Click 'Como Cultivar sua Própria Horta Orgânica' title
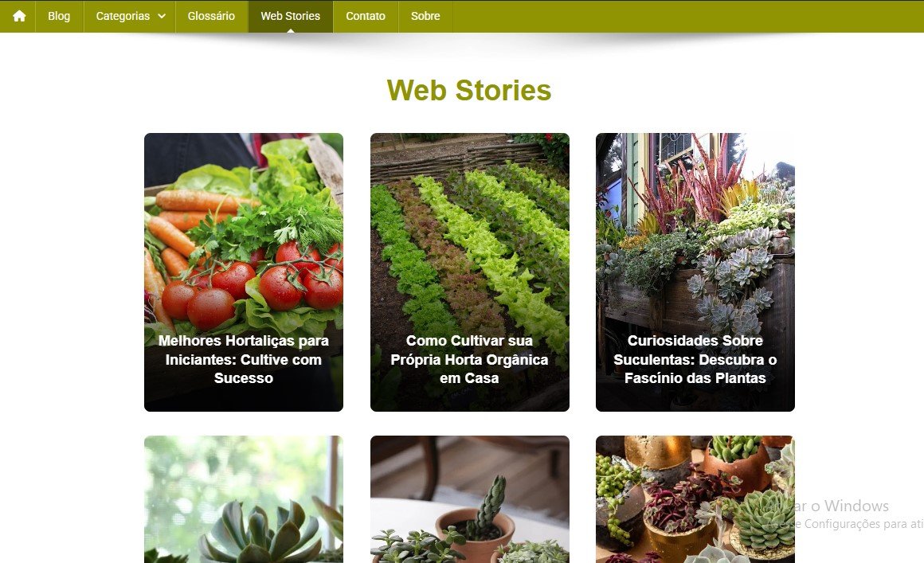 click(470, 359)
